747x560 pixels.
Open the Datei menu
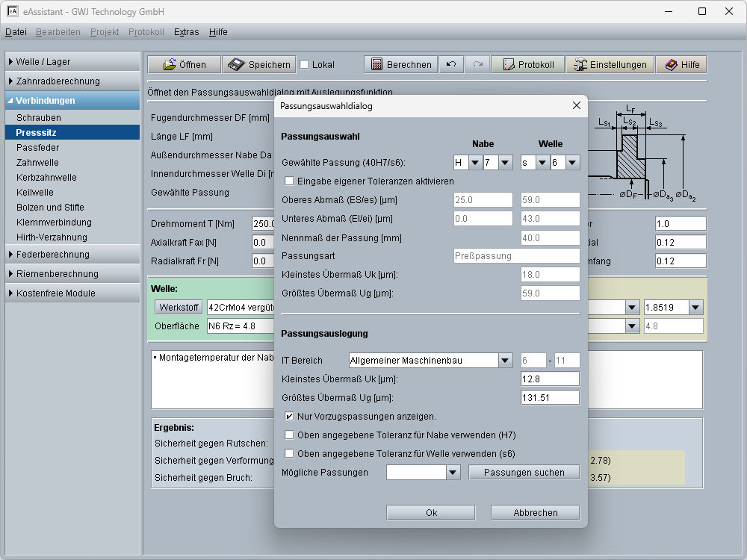(x=16, y=32)
